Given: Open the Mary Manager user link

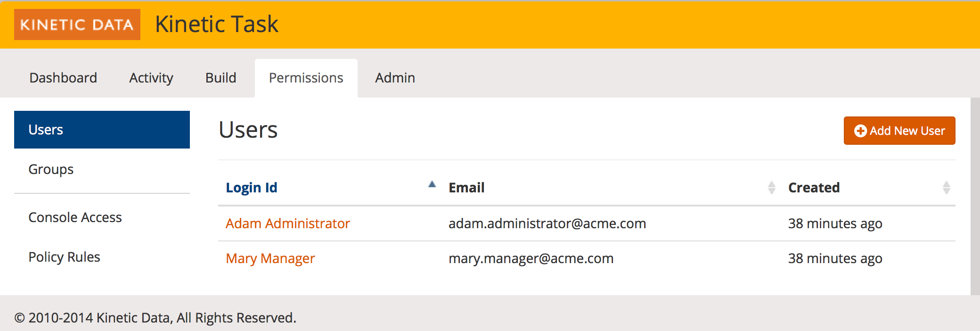Looking at the screenshot, I should (x=270, y=258).
